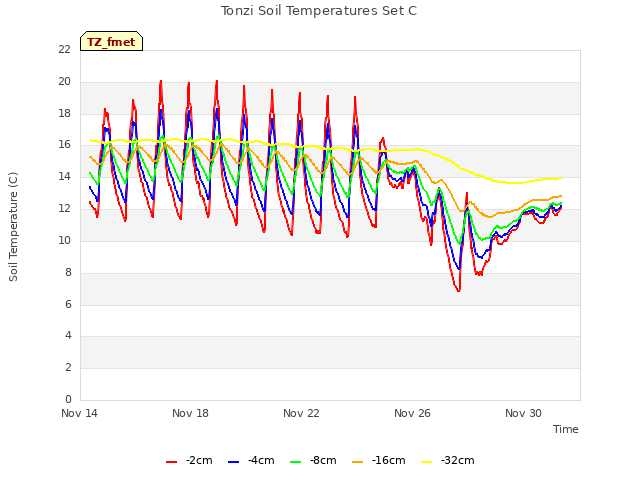Select the -16cm legend label
Screen dimensions: 640x480
pyautogui.click(x=389, y=460)
